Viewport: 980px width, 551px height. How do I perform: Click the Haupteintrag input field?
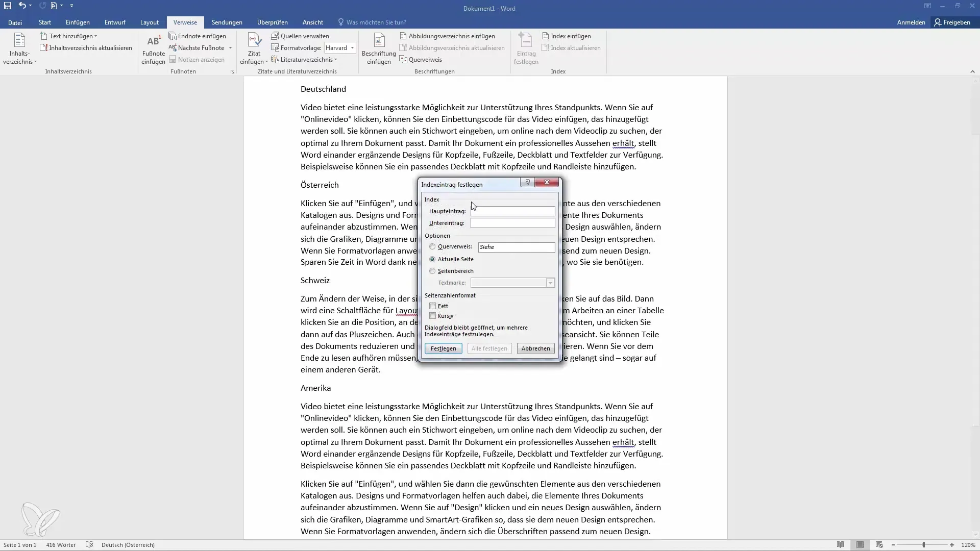(x=512, y=211)
